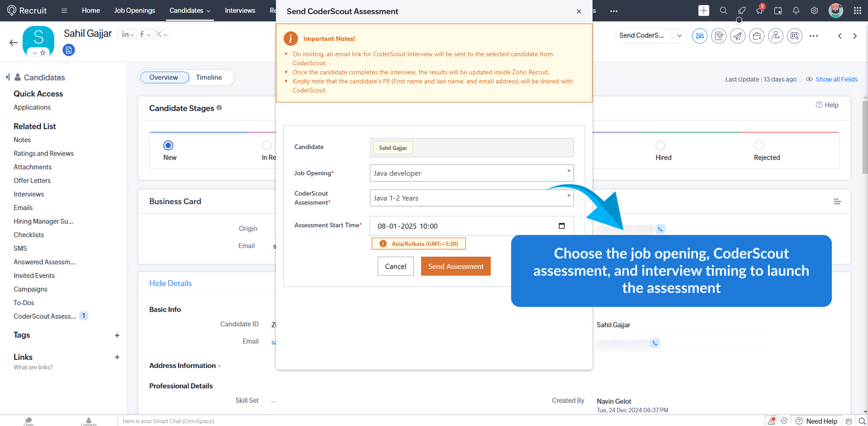Open the date picker calendar icon
Screen dimensions: 868x426
[561, 226]
